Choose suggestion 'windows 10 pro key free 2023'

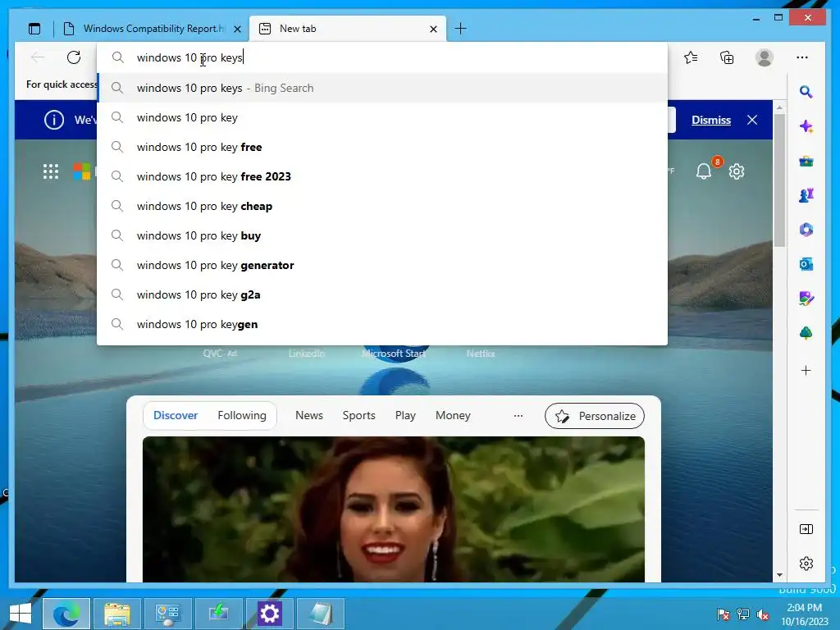pyautogui.click(x=382, y=176)
